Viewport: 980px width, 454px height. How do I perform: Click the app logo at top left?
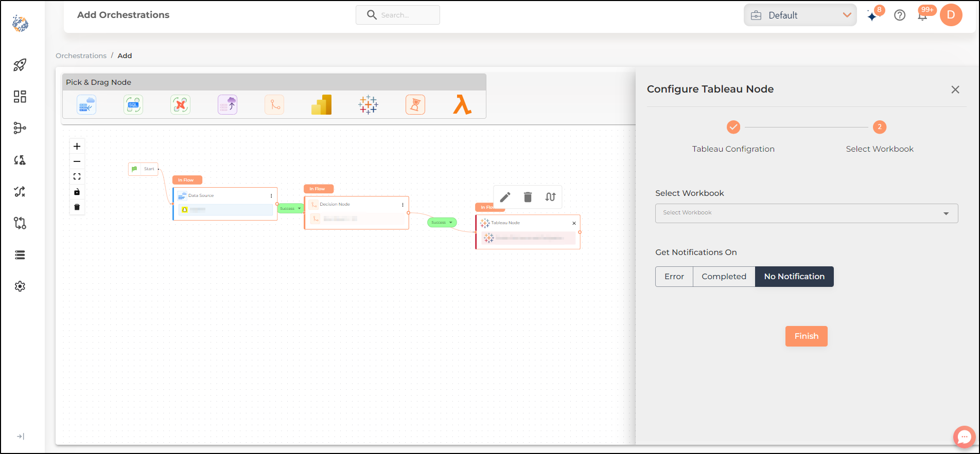(21, 23)
